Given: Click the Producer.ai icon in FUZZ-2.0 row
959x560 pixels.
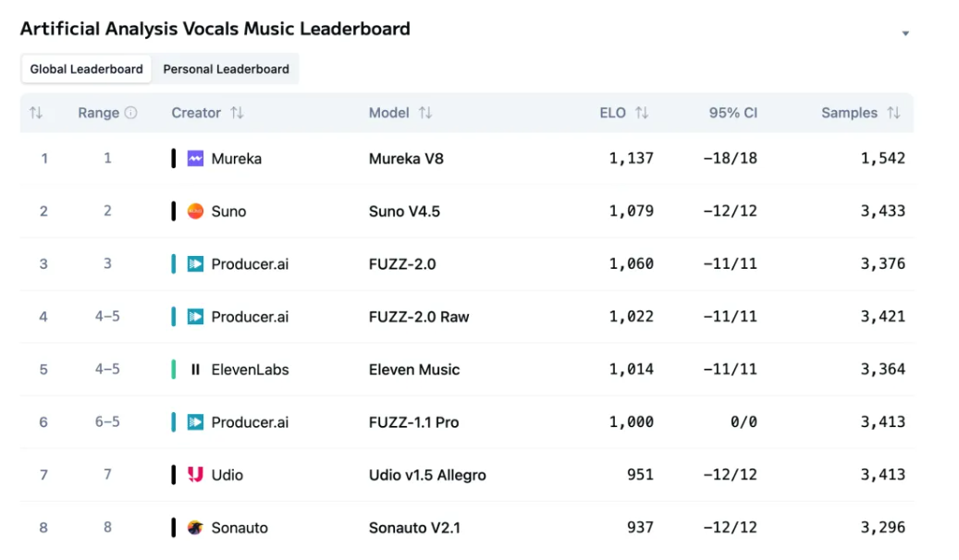Looking at the screenshot, I should [195, 264].
